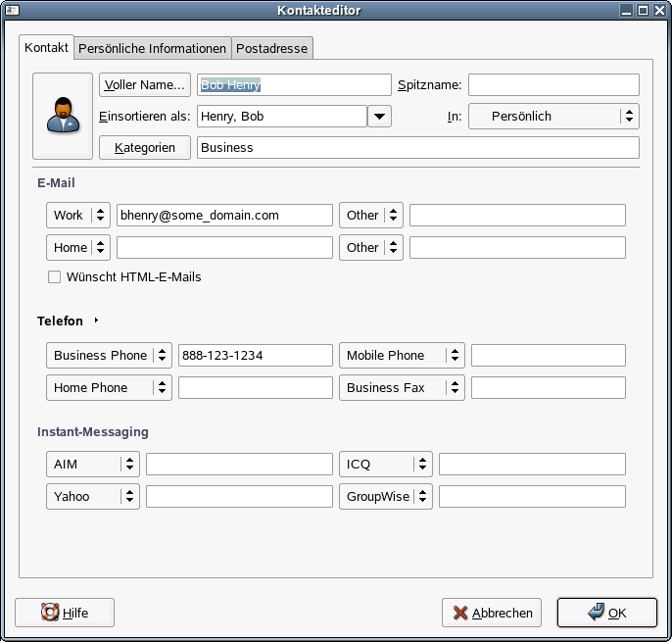Minimize the Kontakteditor window
The image size is (672, 642).
(627, 11)
